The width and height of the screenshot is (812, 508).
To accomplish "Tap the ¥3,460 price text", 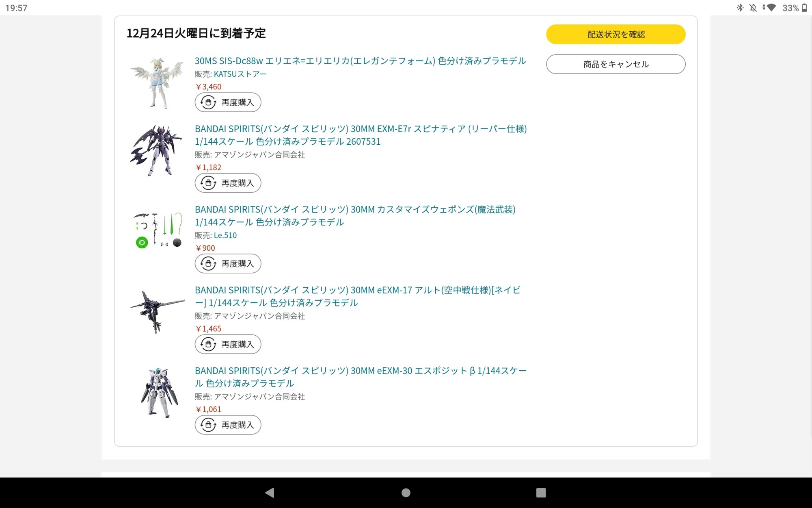I will click(x=208, y=87).
